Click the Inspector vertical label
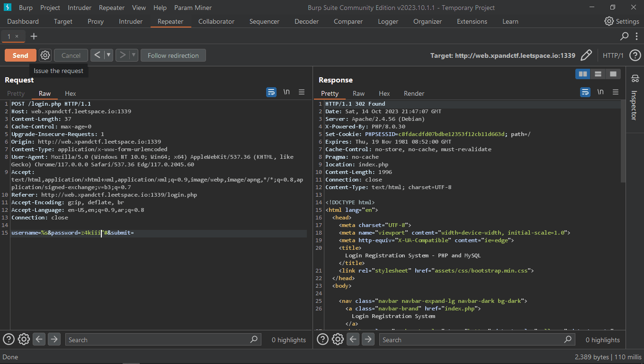 (635, 105)
